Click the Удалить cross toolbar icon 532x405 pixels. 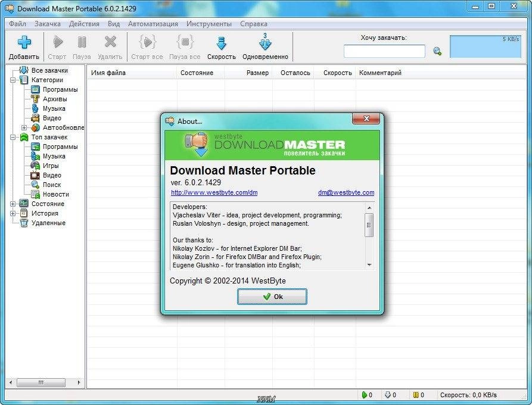click(x=110, y=42)
